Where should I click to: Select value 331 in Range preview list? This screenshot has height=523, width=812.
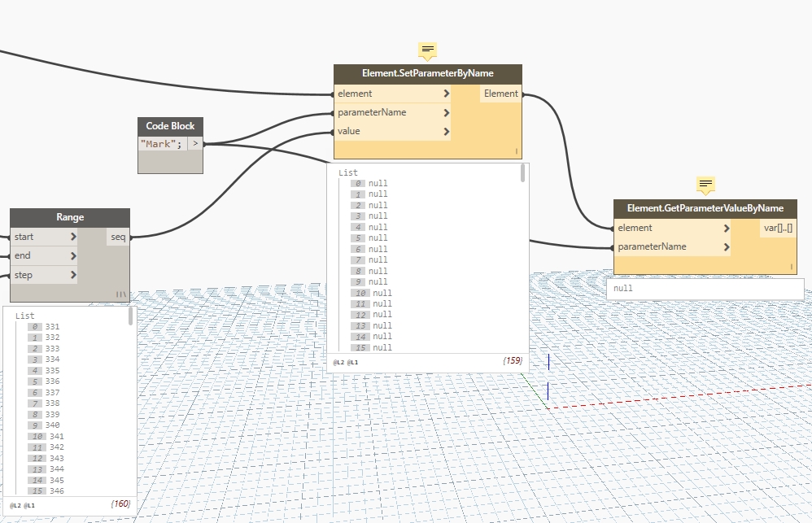[53, 327]
